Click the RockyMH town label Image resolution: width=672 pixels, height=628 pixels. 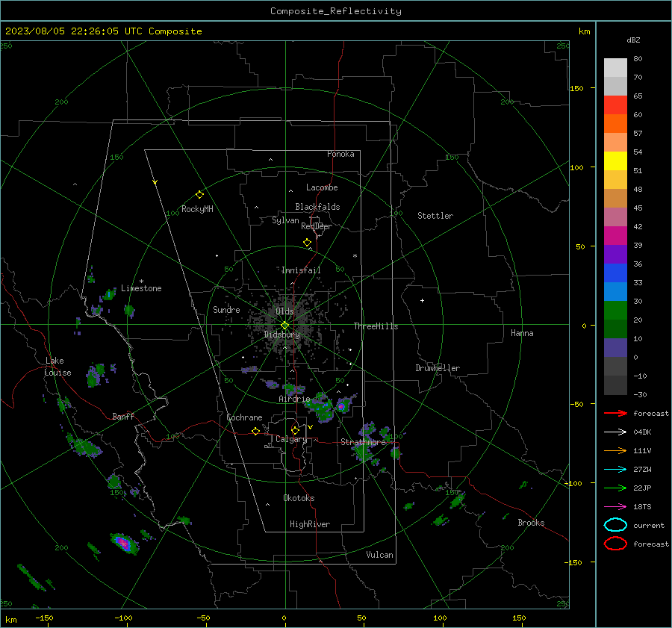pos(197,209)
